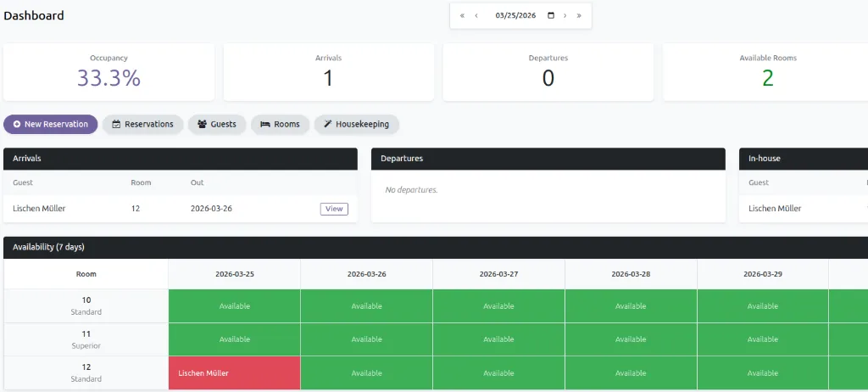Click Room 11 Available cell for 2026-03-28
Image resolution: width=868 pixels, height=392 pixels.
click(x=631, y=339)
